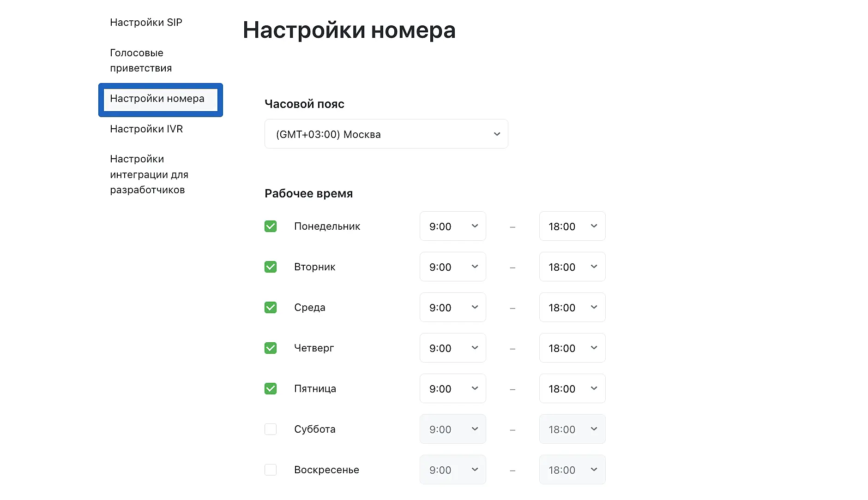Screen dimensions: 868x500
Task: Expand the Часовой пояс timezone dropdown
Action: [x=386, y=134]
